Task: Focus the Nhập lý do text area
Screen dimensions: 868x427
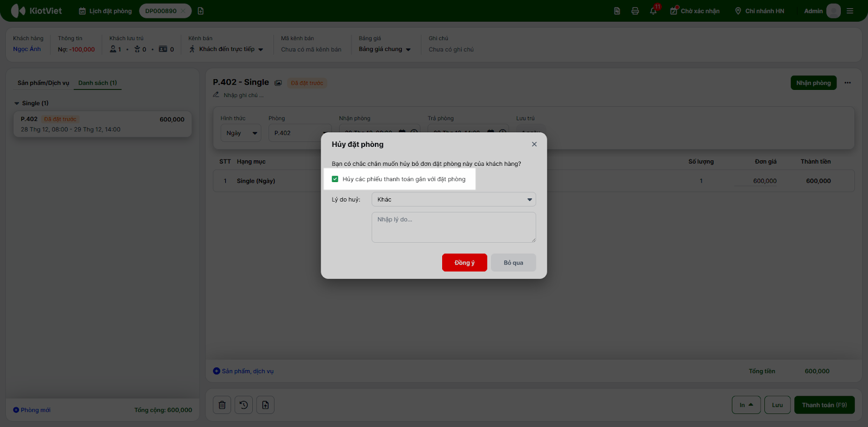Action: click(x=454, y=227)
